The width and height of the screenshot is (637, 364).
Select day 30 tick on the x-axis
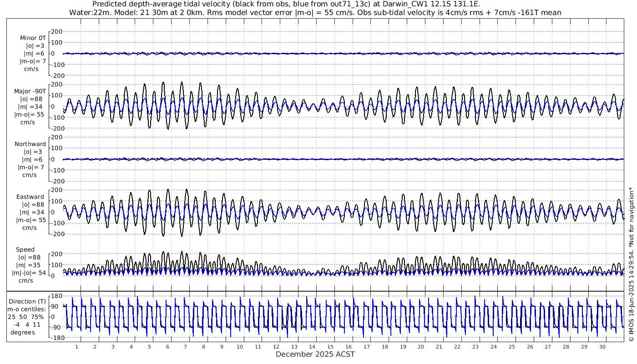click(602, 347)
